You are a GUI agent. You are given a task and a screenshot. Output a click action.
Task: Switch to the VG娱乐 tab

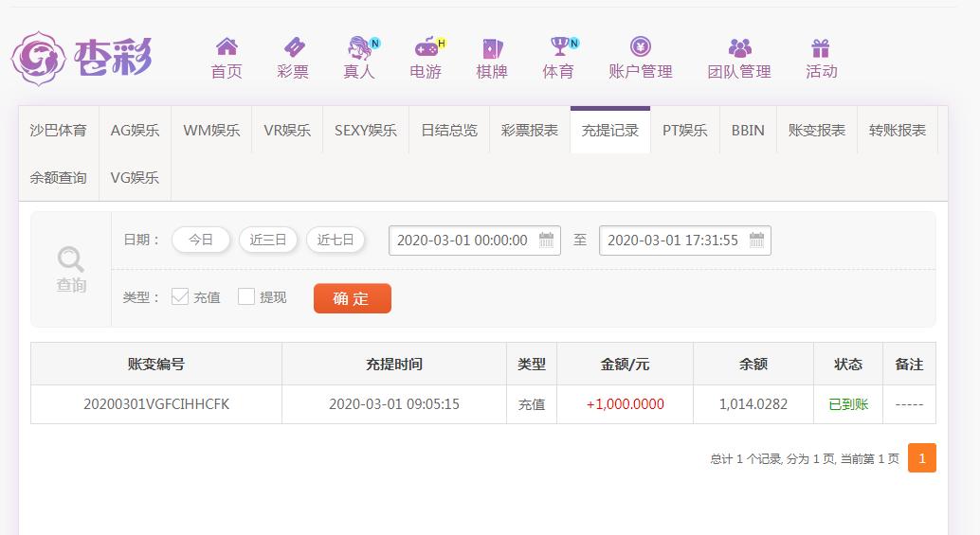click(x=135, y=177)
